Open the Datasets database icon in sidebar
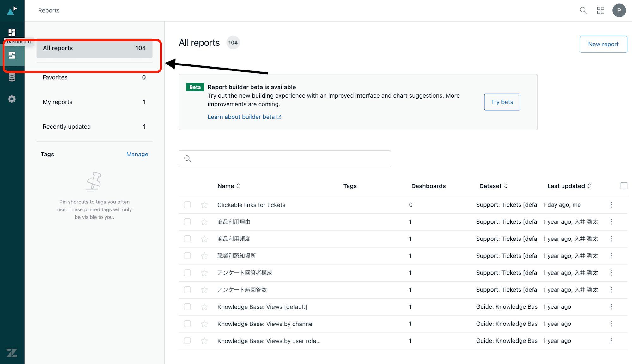Viewport: 632px width, 364px height. pos(12,77)
